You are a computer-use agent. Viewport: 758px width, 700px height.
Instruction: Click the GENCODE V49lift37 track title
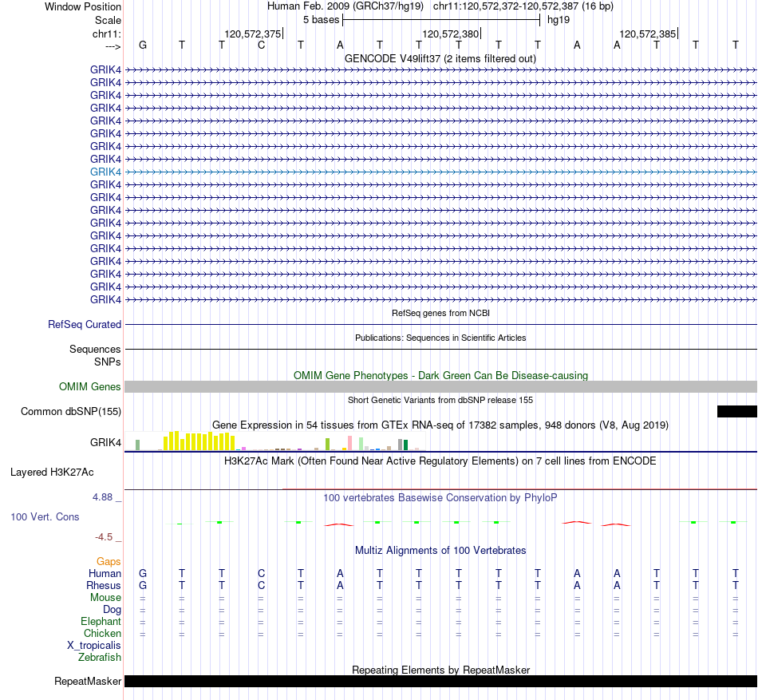tap(440, 58)
